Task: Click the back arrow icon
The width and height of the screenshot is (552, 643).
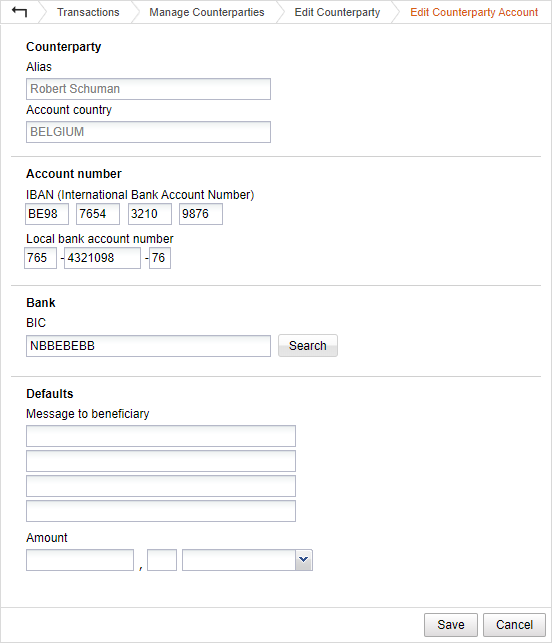Action: [x=19, y=12]
